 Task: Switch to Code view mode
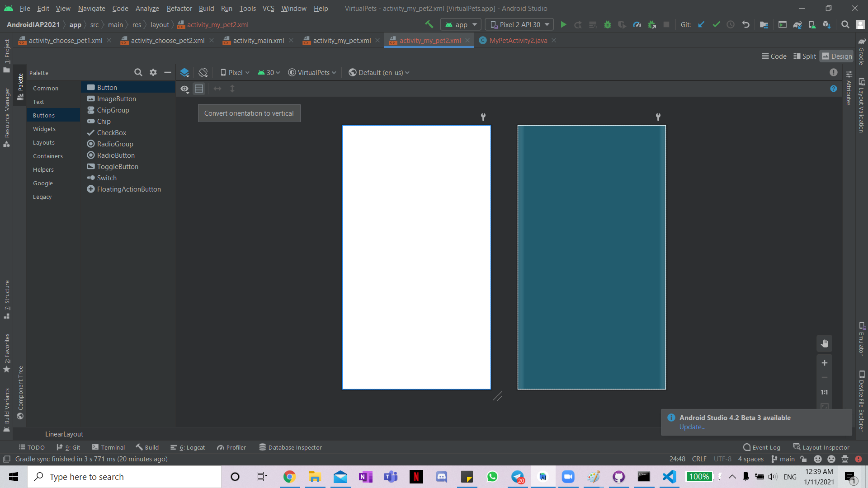(774, 56)
